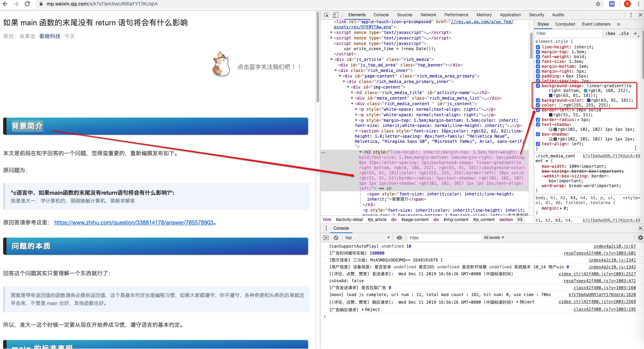644x349 pixels.
Task: Reload the page with the refresh icon
Action: pyautogui.click(x=27, y=4)
